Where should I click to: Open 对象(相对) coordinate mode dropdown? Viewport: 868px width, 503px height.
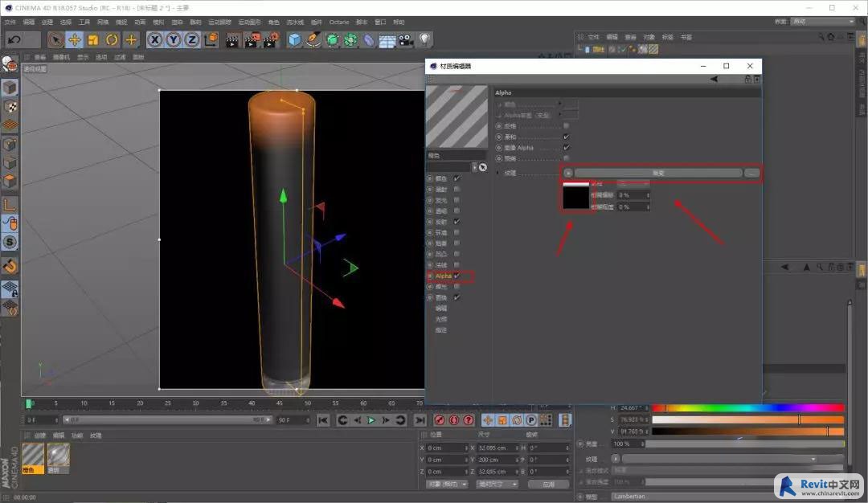(448, 485)
